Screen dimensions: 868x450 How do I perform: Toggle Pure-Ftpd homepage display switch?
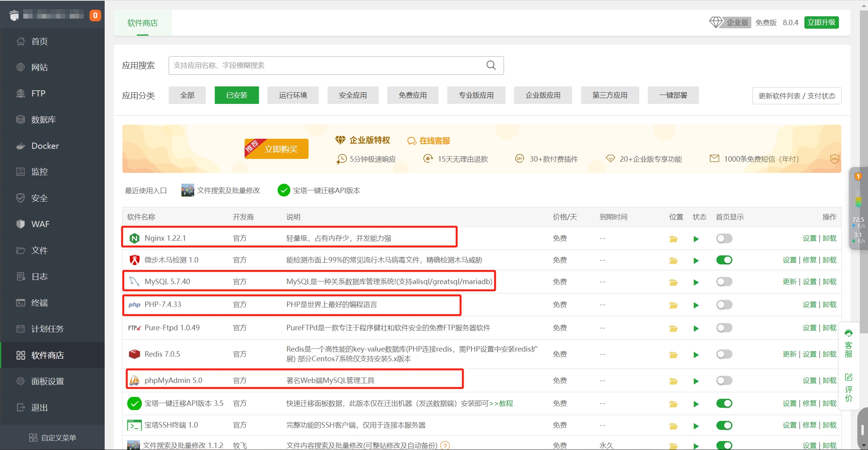724,328
